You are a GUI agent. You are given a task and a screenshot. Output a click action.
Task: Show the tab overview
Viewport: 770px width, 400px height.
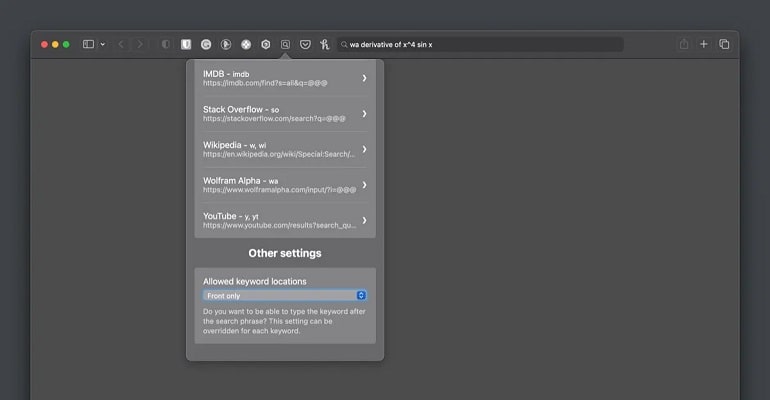pos(724,44)
